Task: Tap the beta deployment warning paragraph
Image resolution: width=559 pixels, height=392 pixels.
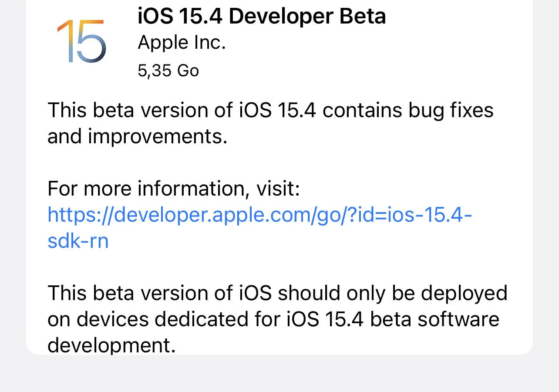Action: 277,319
